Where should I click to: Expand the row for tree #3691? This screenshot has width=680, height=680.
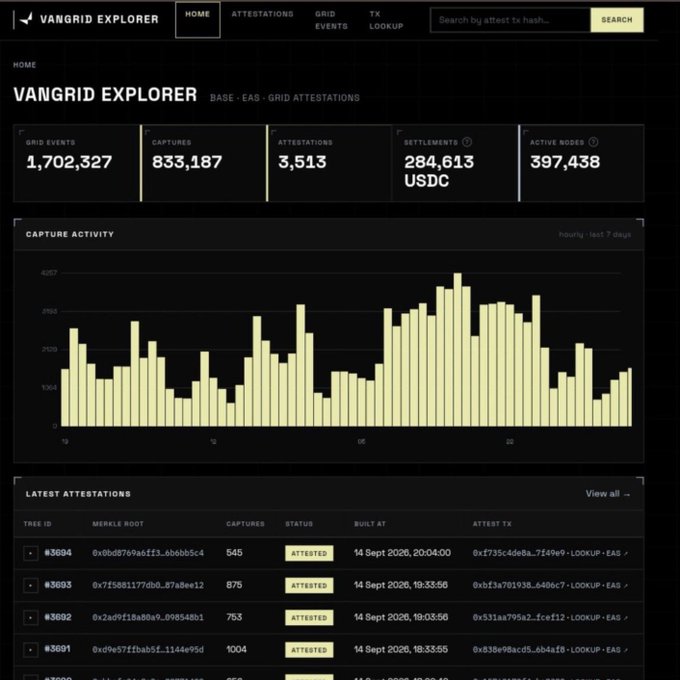coord(30,649)
